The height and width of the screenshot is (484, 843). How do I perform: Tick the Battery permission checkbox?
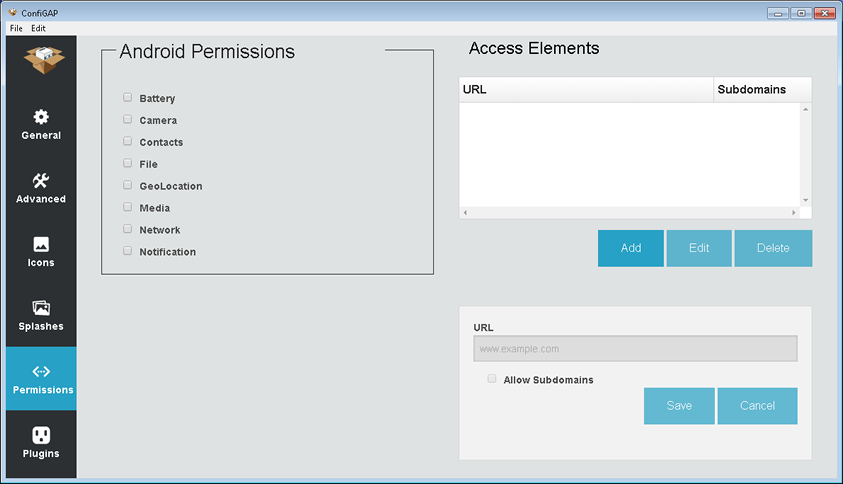tap(127, 98)
